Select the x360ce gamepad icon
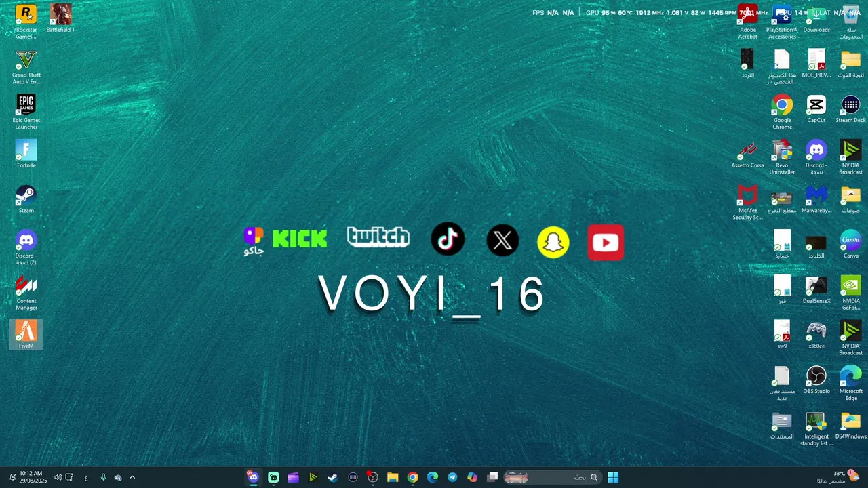 pos(816,335)
